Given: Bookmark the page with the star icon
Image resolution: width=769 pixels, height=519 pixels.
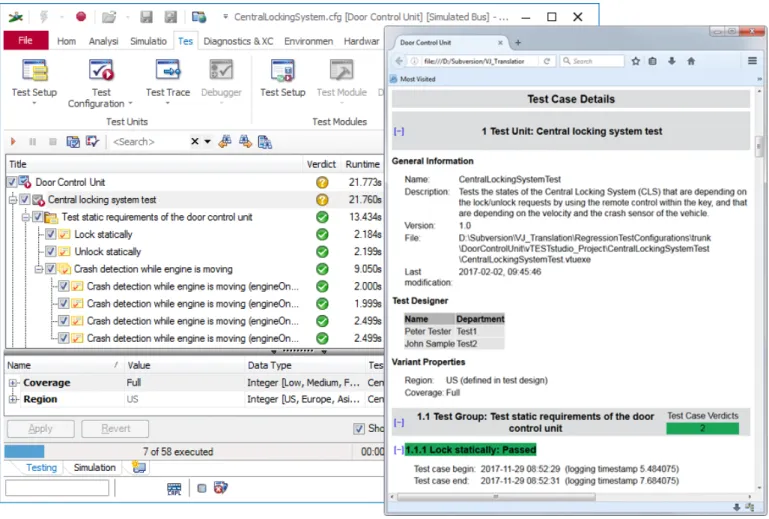Looking at the screenshot, I should pos(636,61).
